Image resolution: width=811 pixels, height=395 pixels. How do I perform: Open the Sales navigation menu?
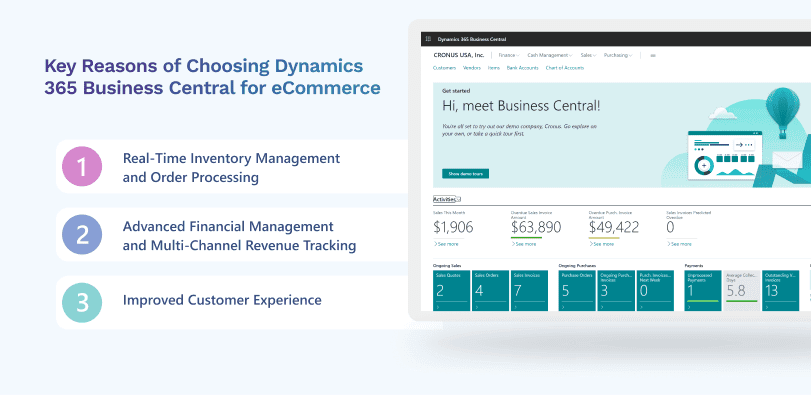(588, 55)
